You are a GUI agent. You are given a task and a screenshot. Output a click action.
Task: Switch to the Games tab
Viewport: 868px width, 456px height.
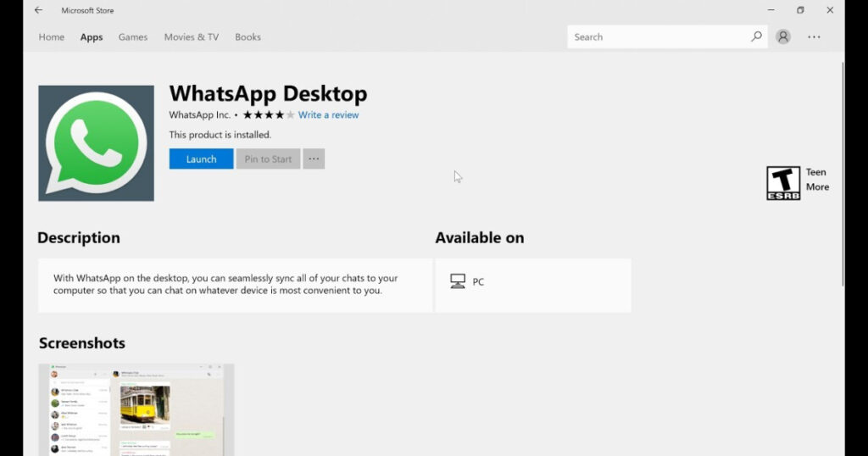(x=133, y=37)
